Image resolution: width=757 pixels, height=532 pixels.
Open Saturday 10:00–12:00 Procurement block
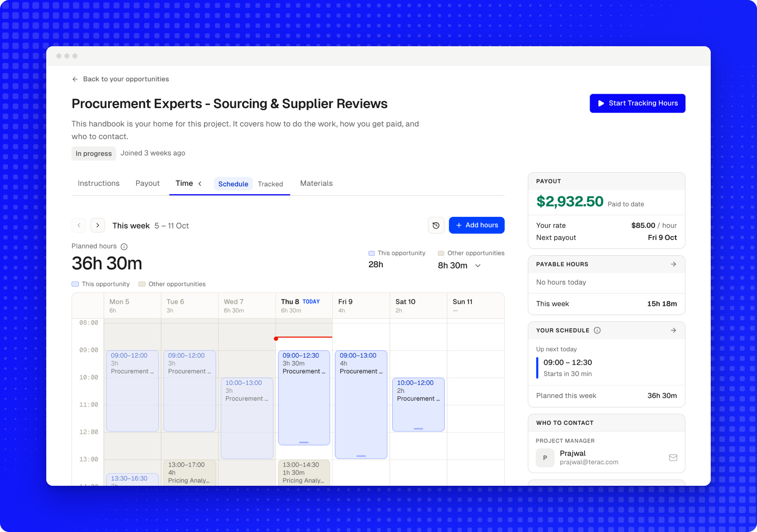(x=418, y=404)
